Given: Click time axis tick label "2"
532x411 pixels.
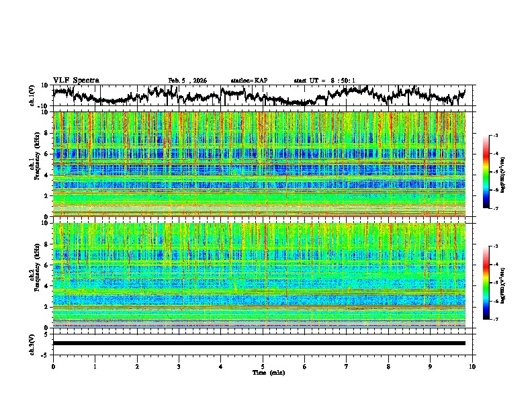Looking at the screenshot, I should click(137, 367).
